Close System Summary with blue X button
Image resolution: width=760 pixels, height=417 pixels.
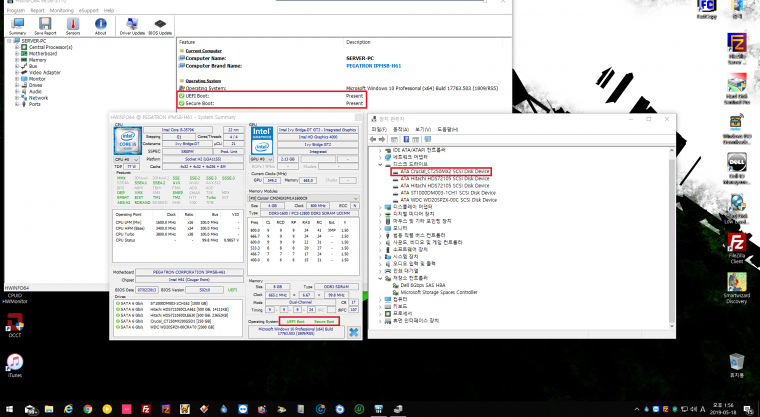(354, 332)
